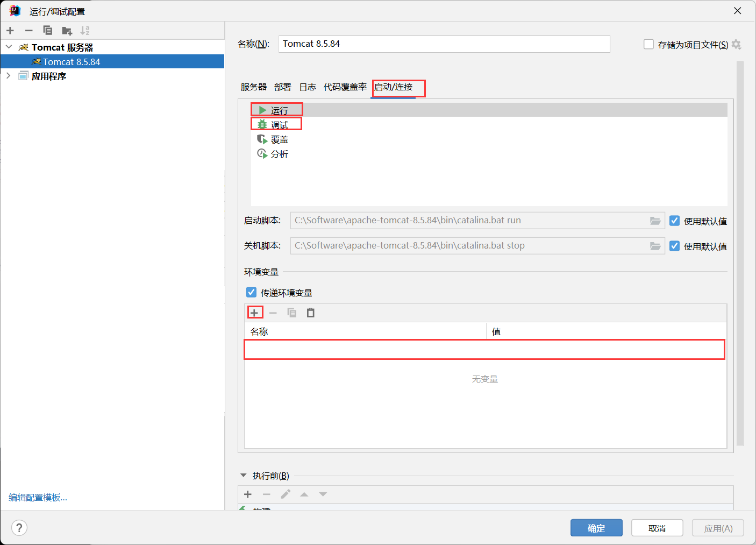756x545 pixels.
Task: Remove the selected configuration
Action: point(29,31)
